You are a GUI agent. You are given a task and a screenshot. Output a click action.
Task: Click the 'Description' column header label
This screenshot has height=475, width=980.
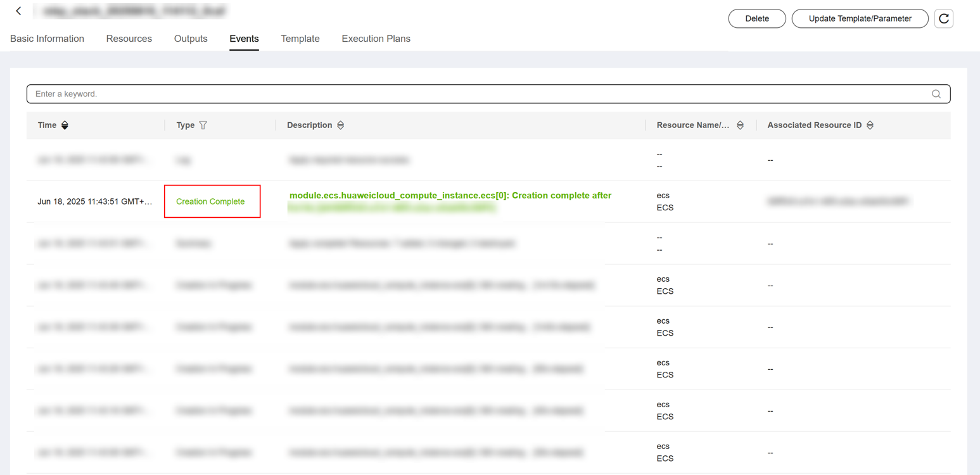(x=309, y=125)
